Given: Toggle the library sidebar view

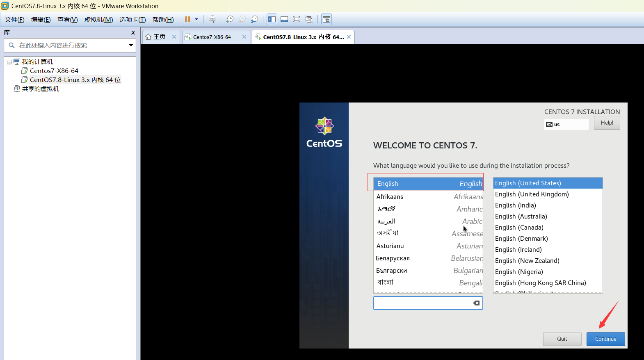Looking at the screenshot, I should (x=272, y=19).
